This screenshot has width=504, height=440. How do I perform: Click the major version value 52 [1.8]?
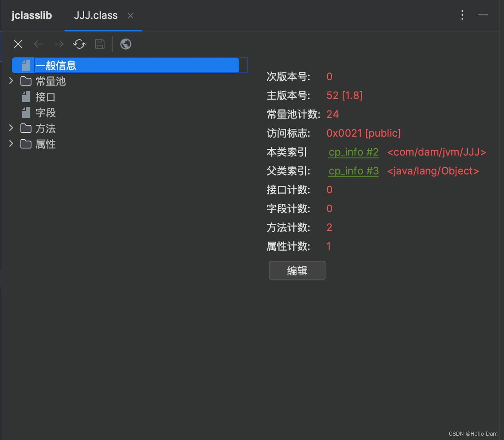tap(345, 96)
